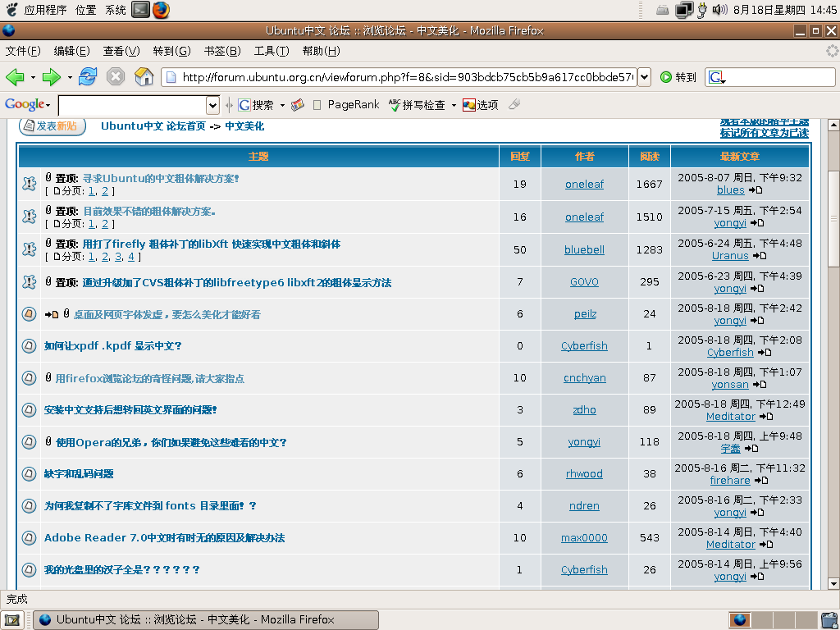Open the 查看(V) menu
The height and width of the screenshot is (630, 840).
coord(121,51)
